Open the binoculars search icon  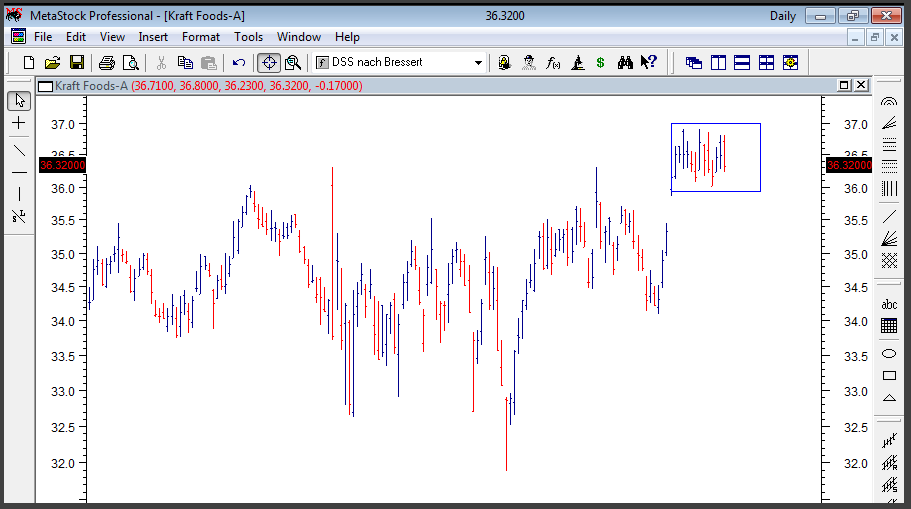[x=625, y=63]
